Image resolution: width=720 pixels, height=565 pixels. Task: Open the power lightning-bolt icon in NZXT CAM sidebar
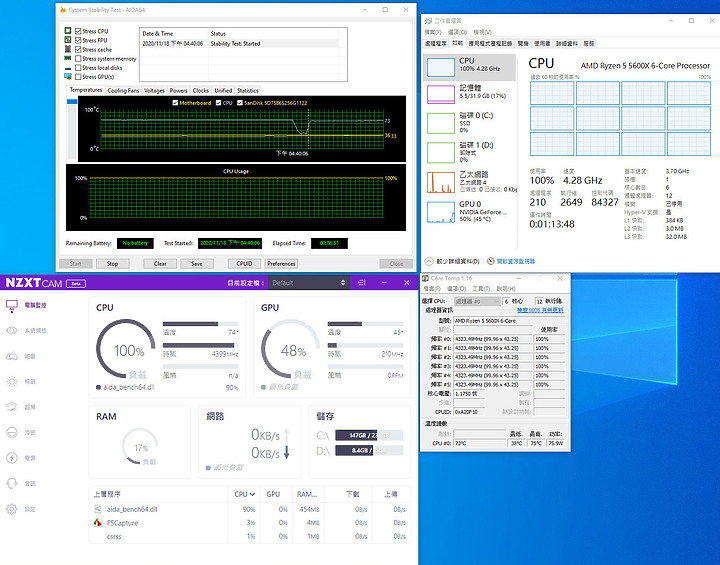pos(11,458)
